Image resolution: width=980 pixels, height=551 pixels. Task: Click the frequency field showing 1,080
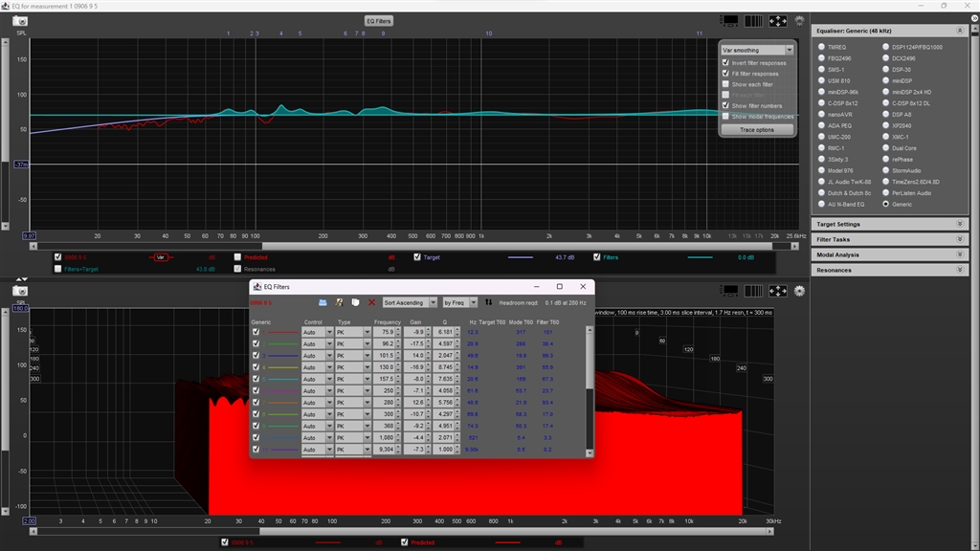[x=385, y=437]
